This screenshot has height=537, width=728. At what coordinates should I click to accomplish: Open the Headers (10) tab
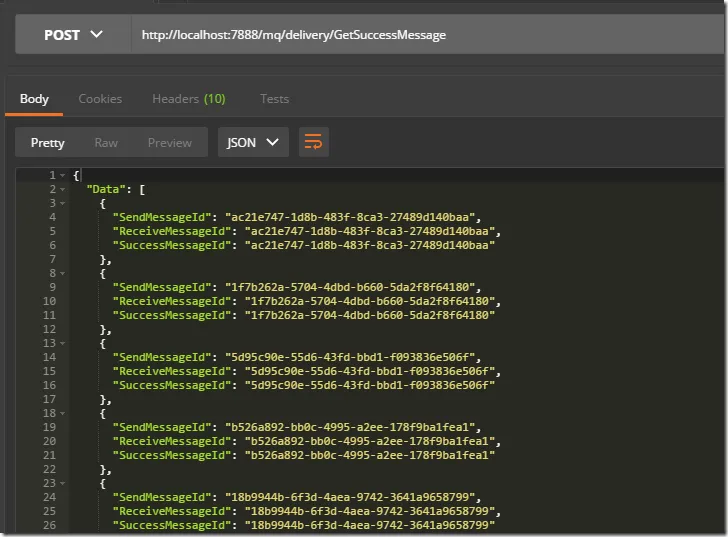(189, 99)
